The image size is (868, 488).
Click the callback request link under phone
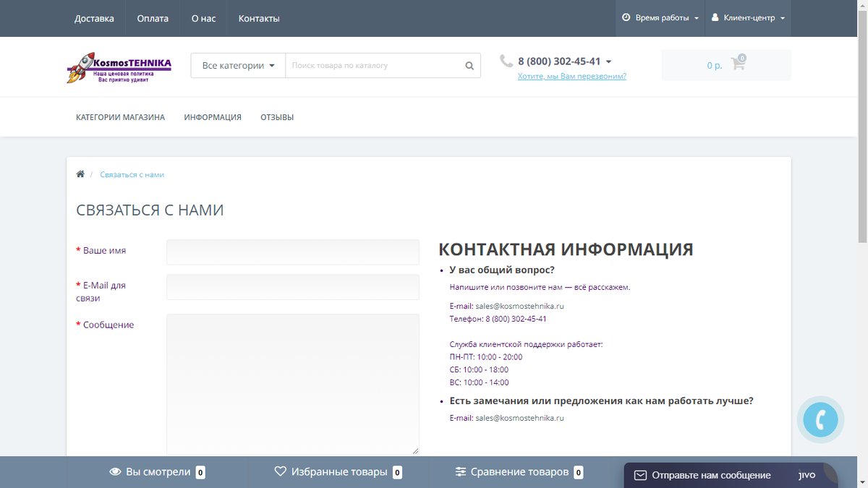pos(572,76)
